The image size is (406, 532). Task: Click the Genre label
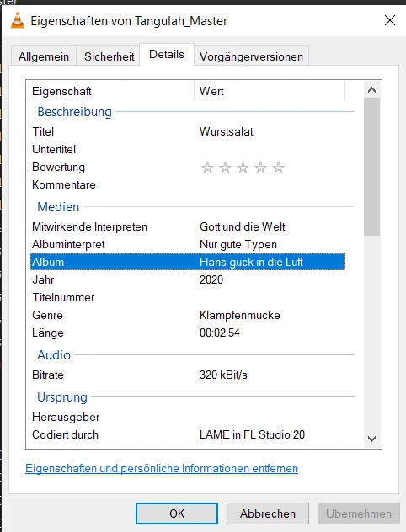[x=47, y=315]
